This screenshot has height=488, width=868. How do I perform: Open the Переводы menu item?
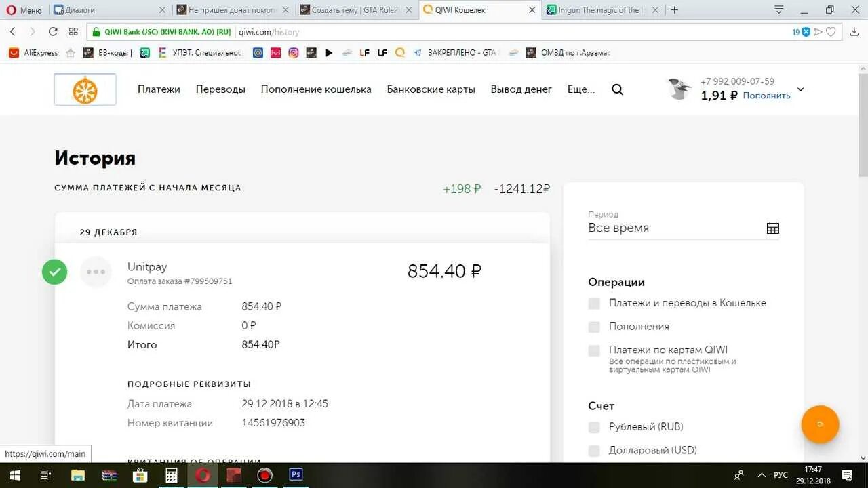click(220, 89)
